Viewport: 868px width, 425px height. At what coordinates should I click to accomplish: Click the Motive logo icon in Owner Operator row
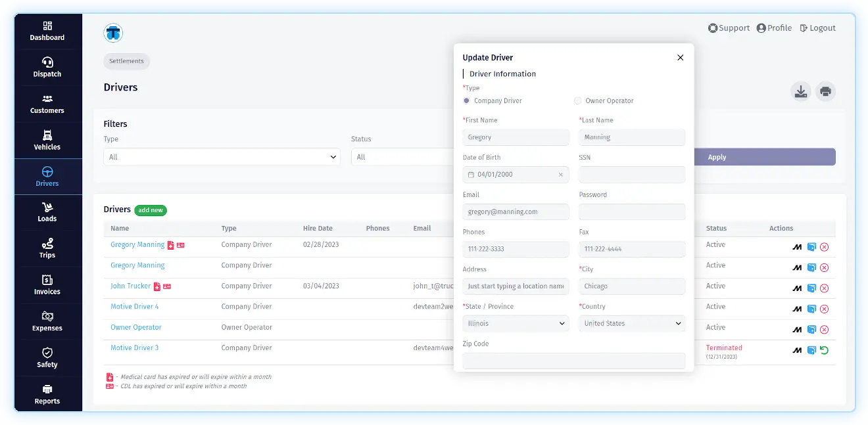(x=797, y=330)
